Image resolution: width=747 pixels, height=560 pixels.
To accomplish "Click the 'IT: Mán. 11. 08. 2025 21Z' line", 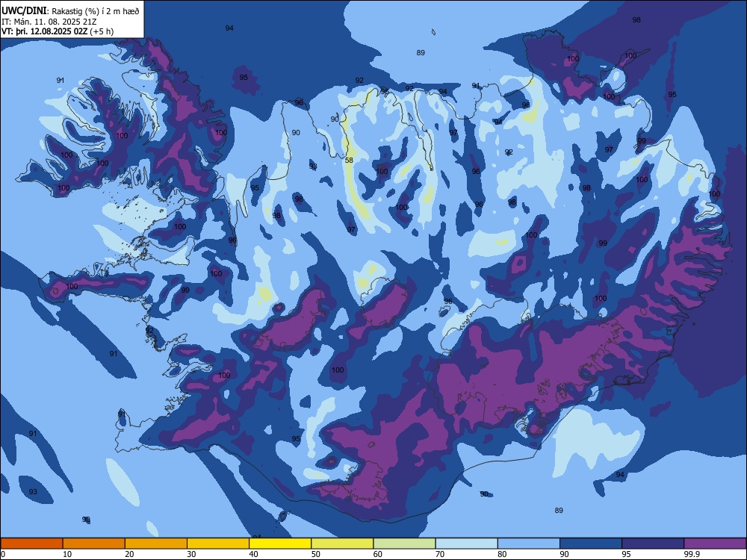I will point(49,22).
